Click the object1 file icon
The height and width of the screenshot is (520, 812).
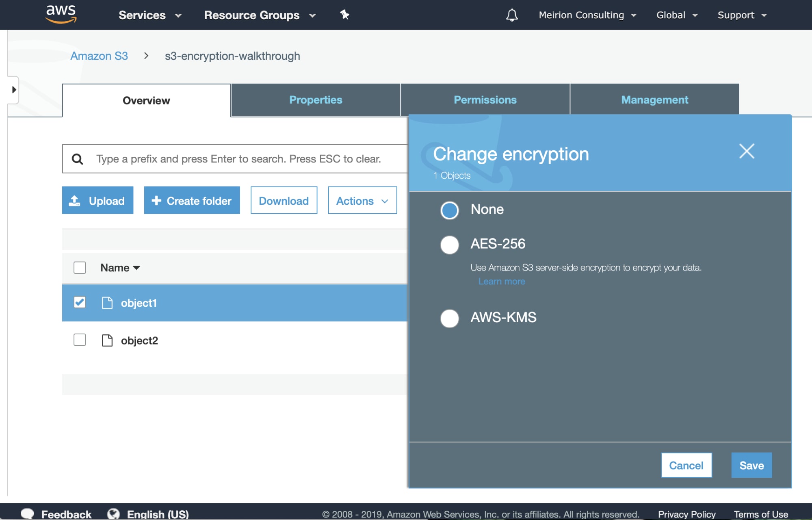107,303
